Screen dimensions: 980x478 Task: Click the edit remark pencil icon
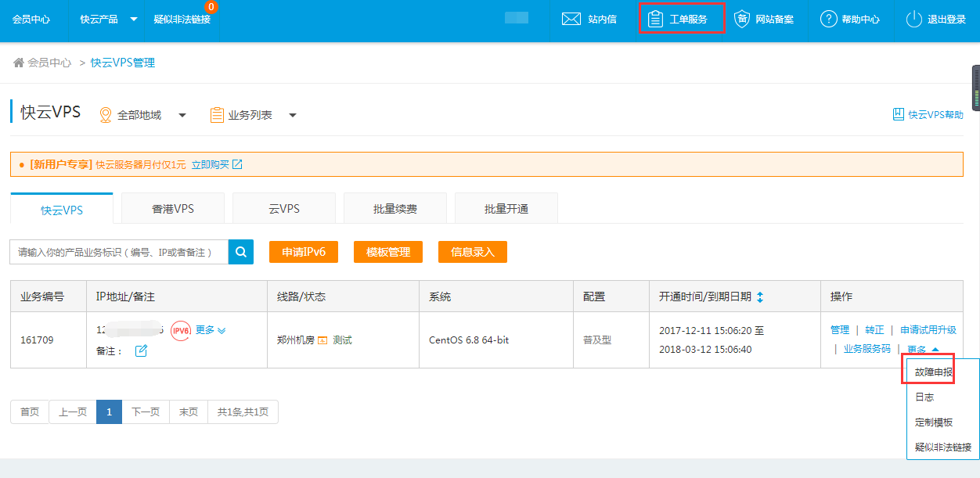click(x=142, y=350)
